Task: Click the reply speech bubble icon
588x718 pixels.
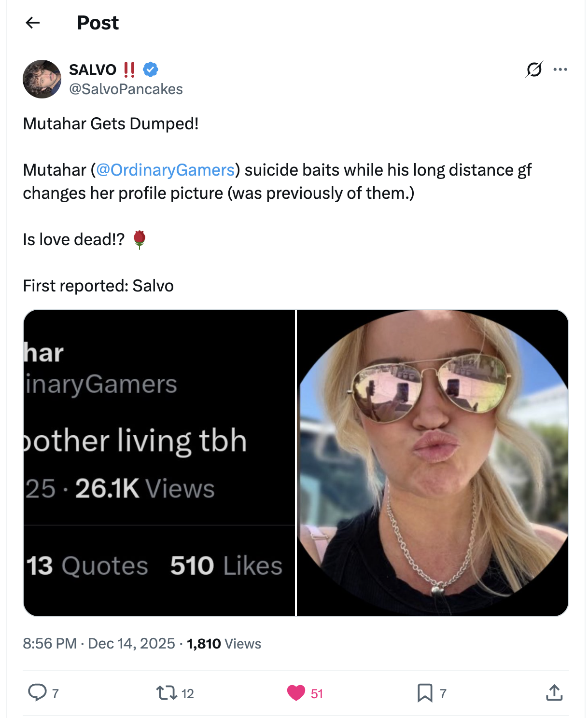Action: 37,692
